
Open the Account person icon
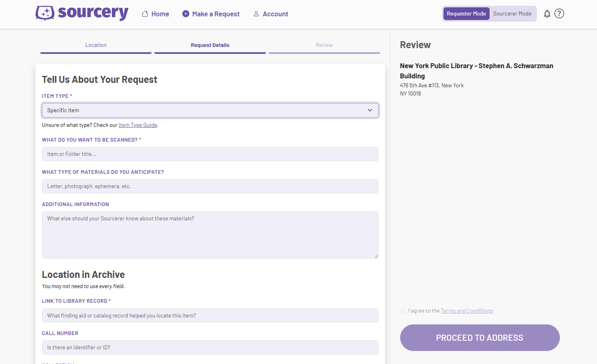pyautogui.click(x=256, y=13)
